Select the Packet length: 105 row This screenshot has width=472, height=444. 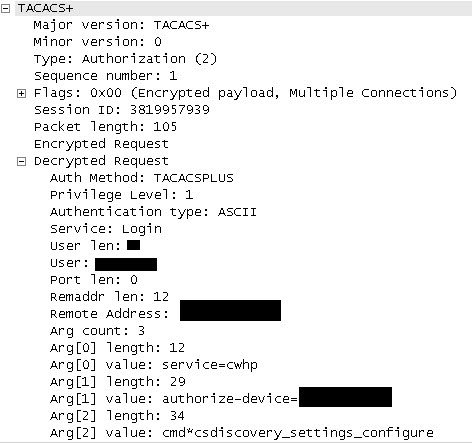pyautogui.click(x=105, y=127)
